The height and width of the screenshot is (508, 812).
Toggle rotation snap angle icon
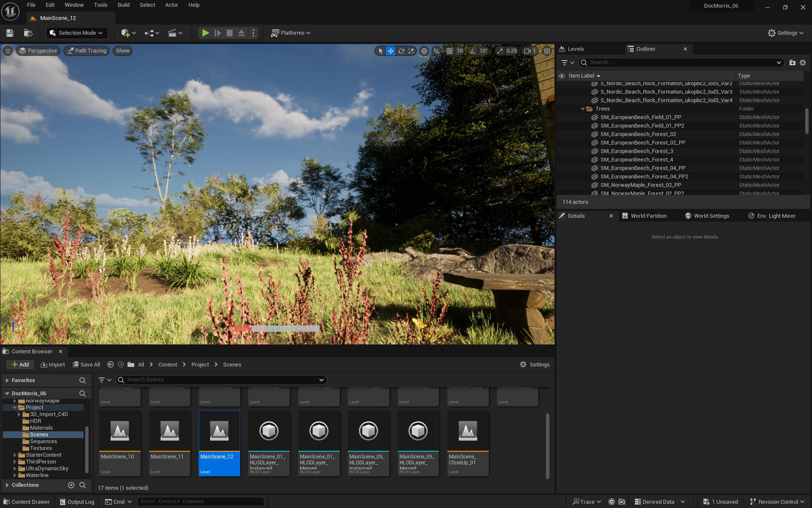[x=473, y=51]
